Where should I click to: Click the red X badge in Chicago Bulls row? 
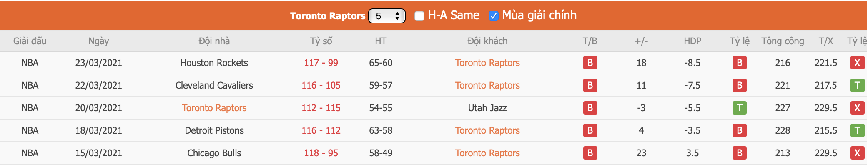857,153
